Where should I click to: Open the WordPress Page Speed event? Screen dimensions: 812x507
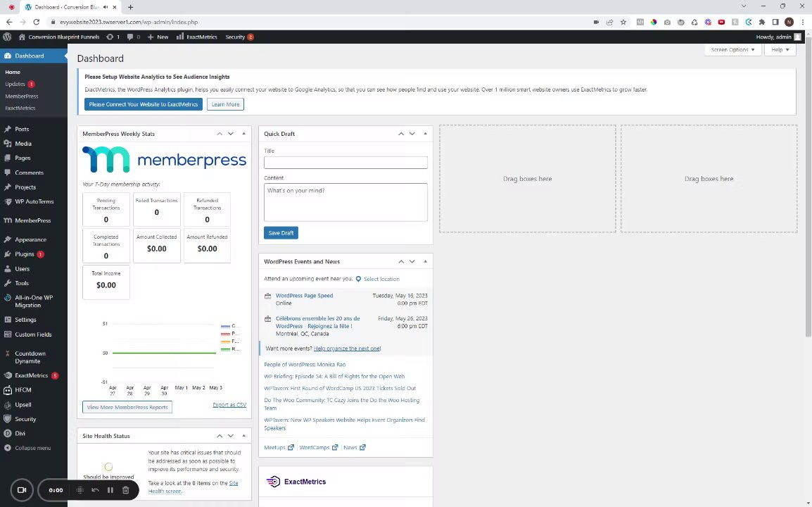tap(304, 296)
